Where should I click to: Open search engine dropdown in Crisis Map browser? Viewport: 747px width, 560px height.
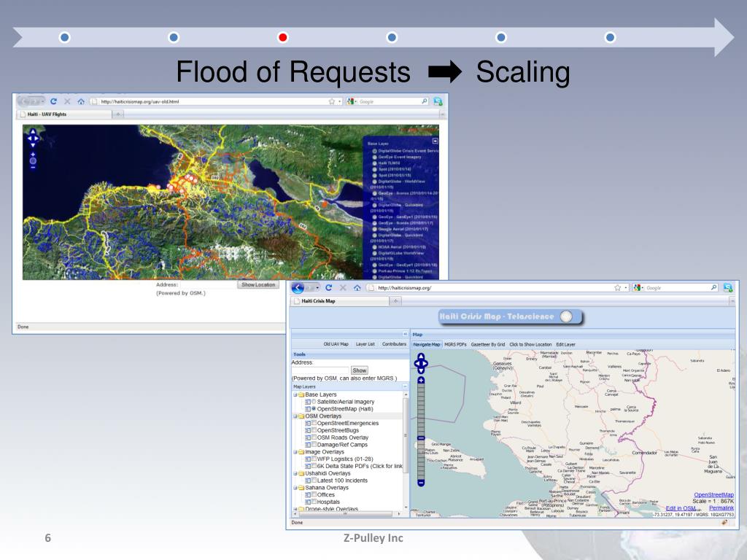tap(643, 287)
